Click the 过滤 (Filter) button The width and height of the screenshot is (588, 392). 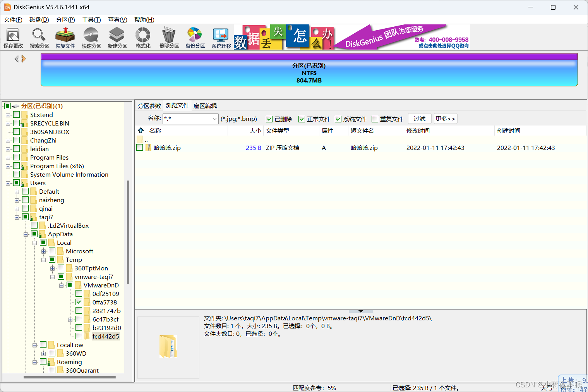tap(420, 119)
